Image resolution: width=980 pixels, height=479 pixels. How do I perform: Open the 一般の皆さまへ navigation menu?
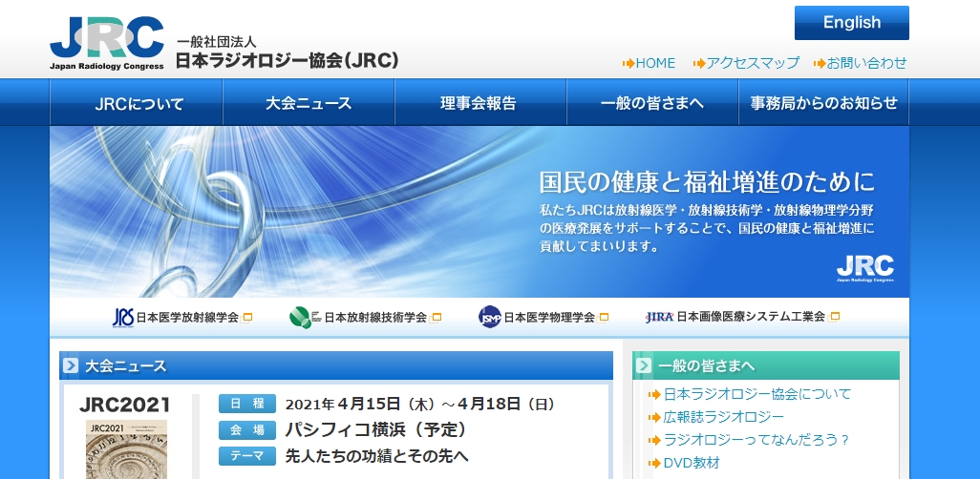(x=652, y=102)
